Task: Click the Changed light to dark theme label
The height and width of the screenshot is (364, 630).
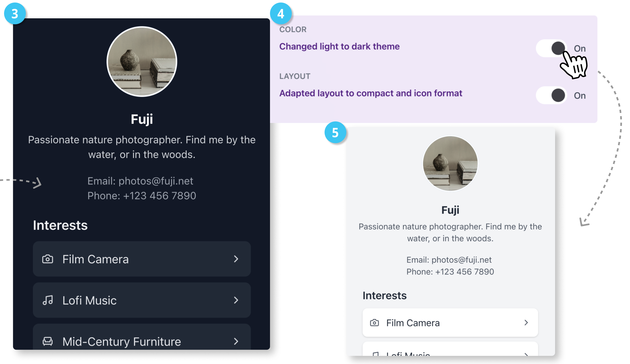Action: pos(339,46)
